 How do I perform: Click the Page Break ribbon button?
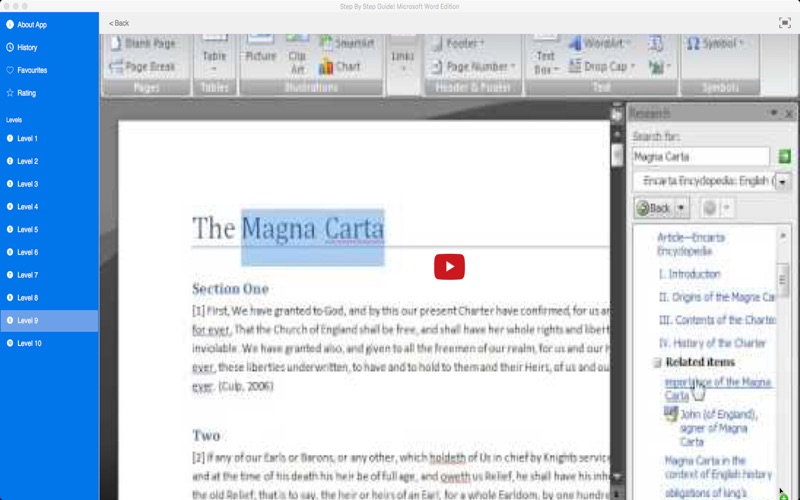pos(143,67)
